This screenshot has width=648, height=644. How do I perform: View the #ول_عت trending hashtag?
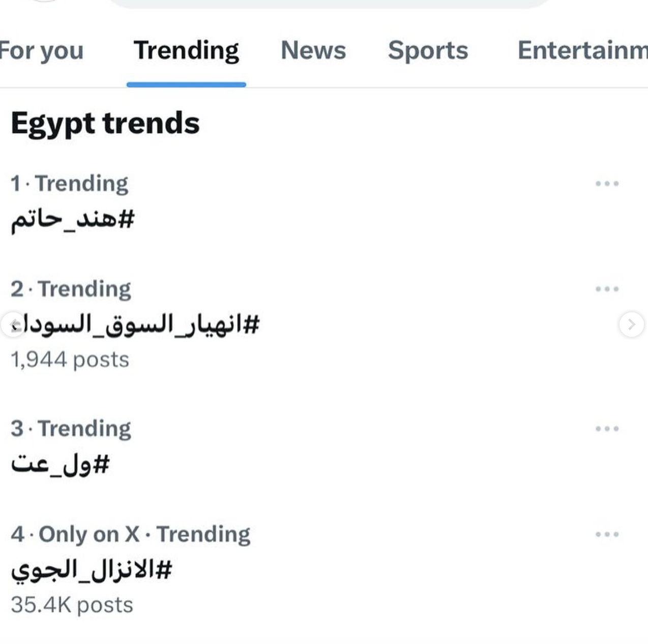61,464
